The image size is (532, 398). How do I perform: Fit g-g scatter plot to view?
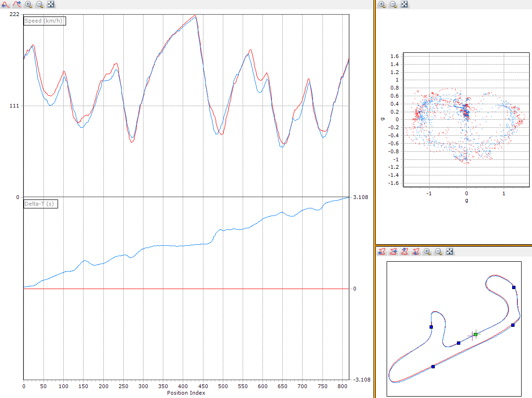(405, 4)
